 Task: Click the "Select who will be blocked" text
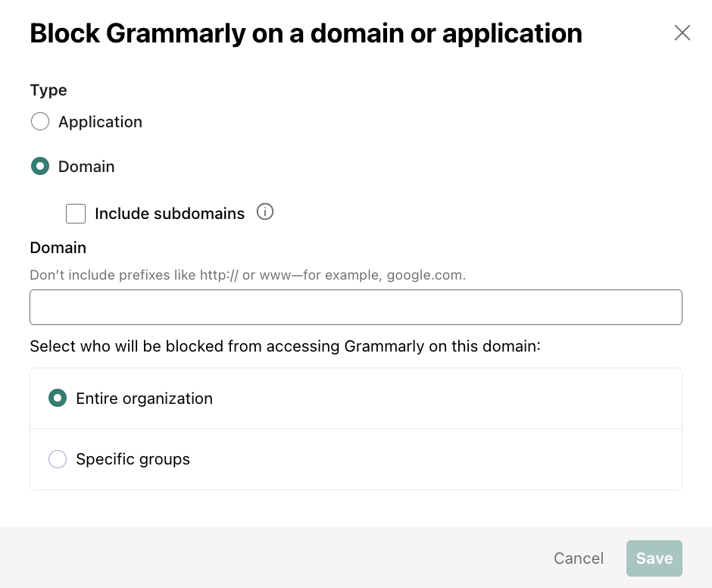click(285, 346)
